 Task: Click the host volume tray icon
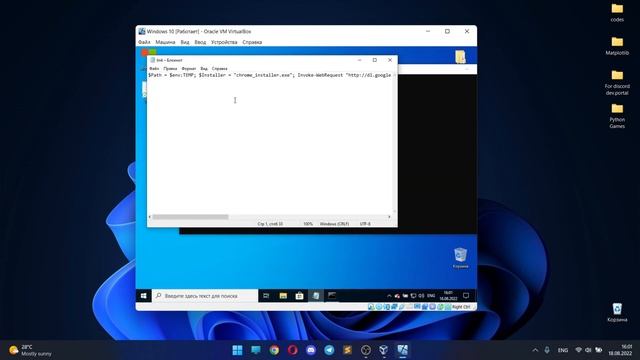588,350
